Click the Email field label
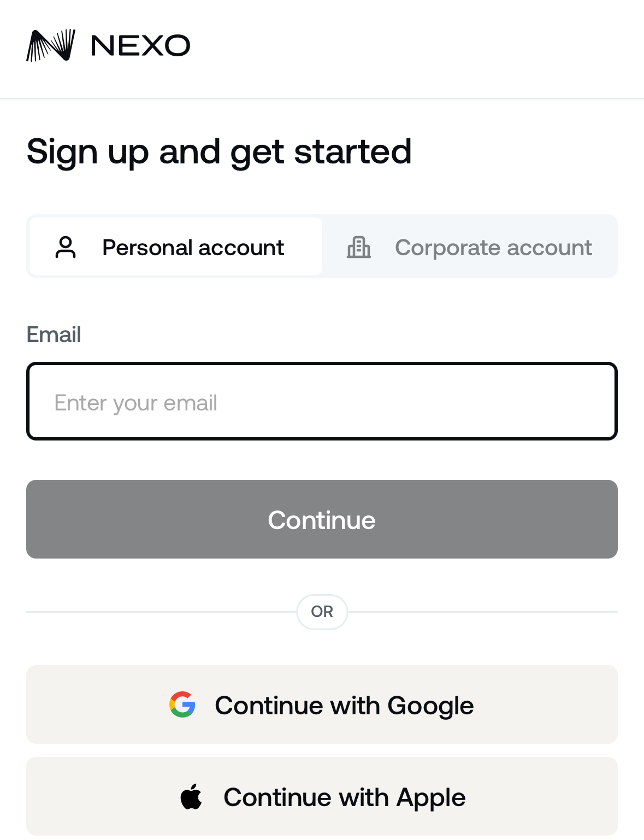 (x=54, y=334)
